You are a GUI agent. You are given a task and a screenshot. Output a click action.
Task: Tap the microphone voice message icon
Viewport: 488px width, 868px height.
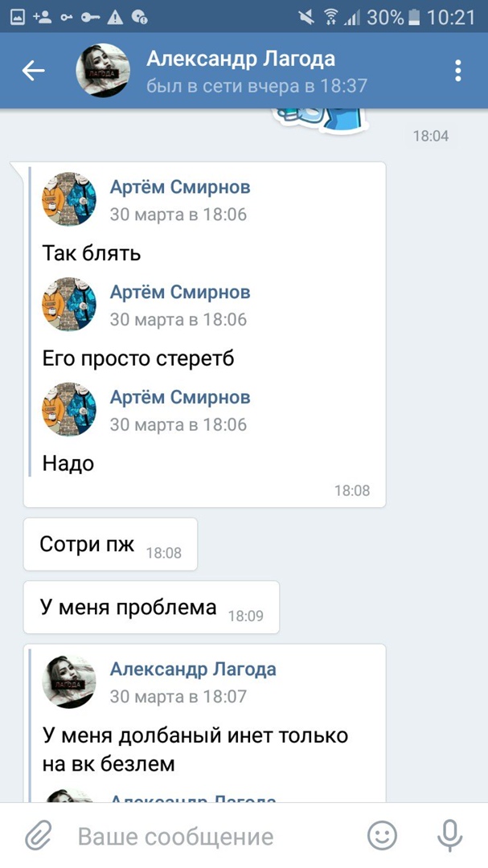click(x=449, y=835)
